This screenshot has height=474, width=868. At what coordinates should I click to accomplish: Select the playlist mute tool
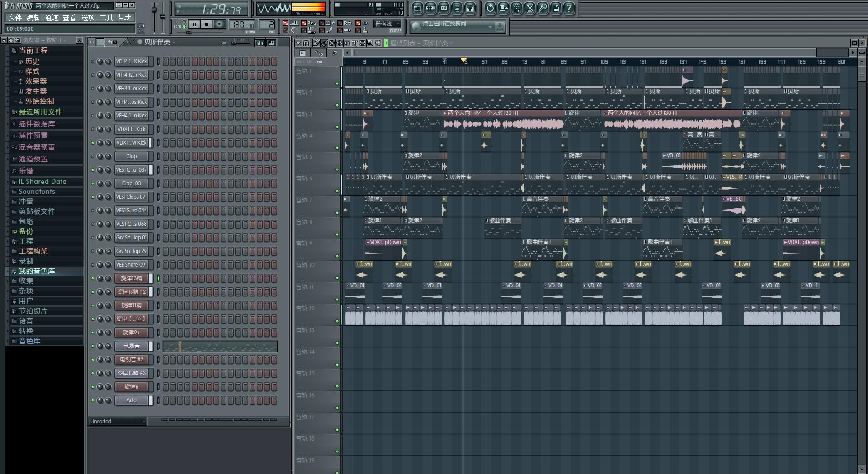click(340, 43)
